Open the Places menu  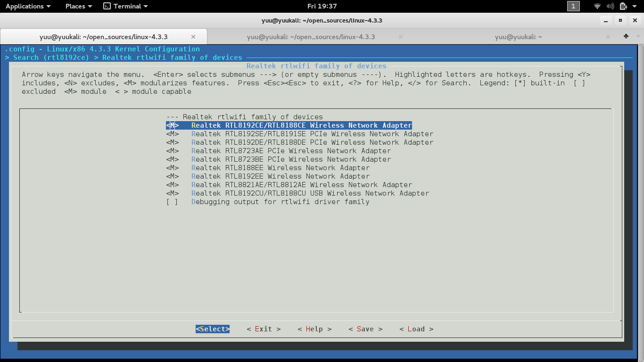click(x=79, y=6)
